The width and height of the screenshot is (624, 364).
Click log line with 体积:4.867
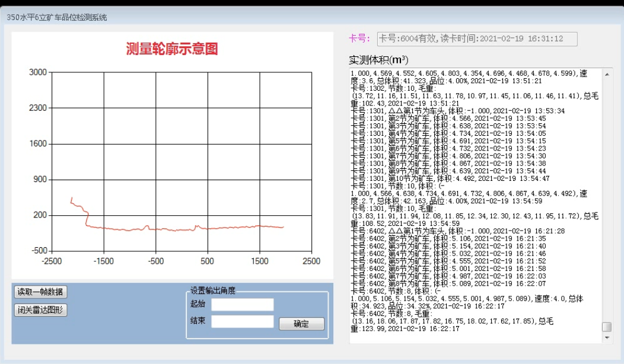(x=448, y=164)
